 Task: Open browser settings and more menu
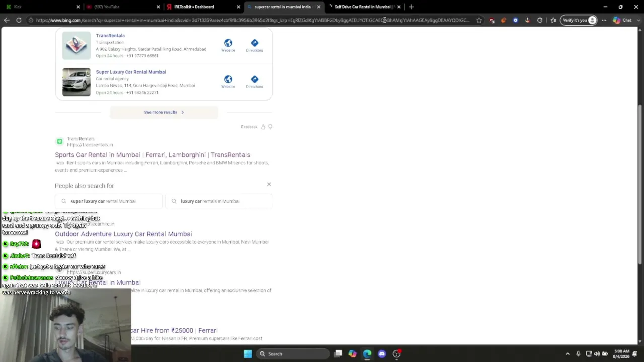(x=604, y=20)
